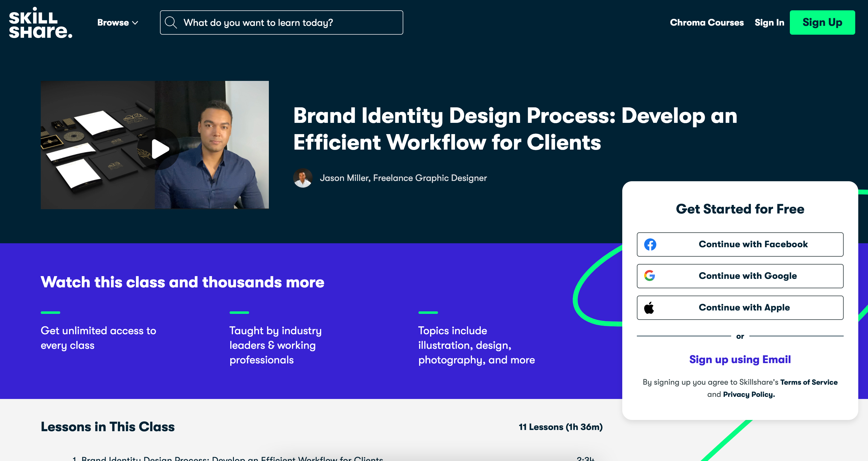Click the Google logo icon
Screen dimensions: 868x461
click(650, 276)
